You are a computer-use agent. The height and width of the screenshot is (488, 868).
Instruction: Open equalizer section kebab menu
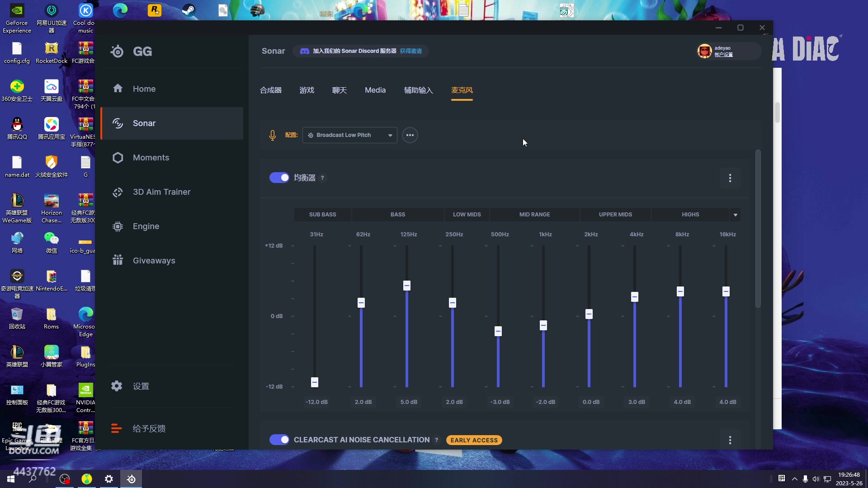[730, 178]
